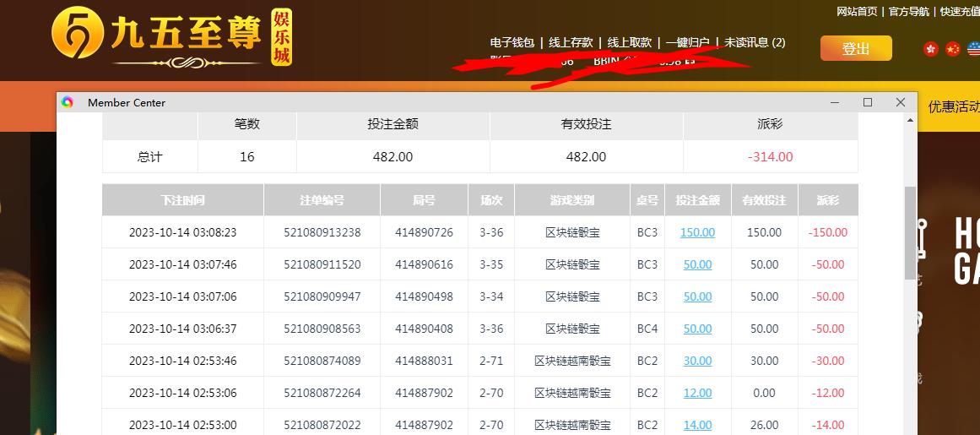The width and height of the screenshot is (980, 435).
Task: Open the 50.00 bet link at 03:07:46
Action: click(697, 264)
